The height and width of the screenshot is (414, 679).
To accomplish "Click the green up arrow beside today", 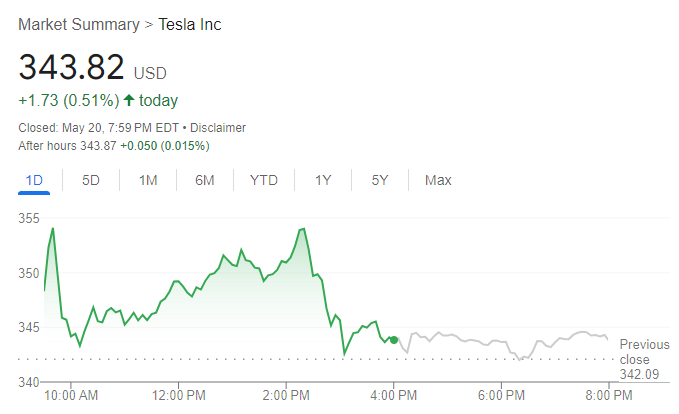I will click(x=129, y=100).
